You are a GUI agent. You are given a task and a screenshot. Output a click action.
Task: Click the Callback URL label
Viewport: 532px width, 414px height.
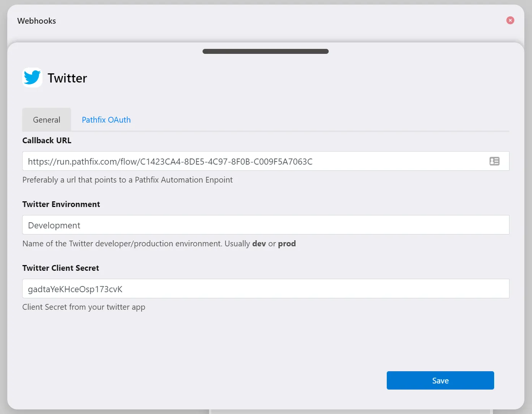[x=47, y=140]
